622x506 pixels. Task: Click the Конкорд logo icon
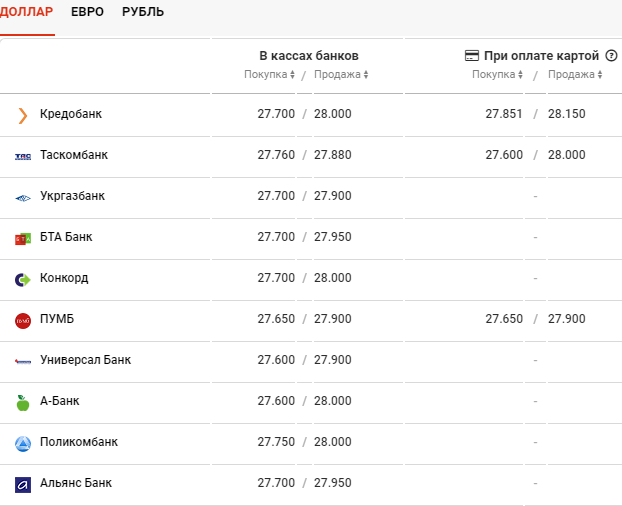point(23,279)
